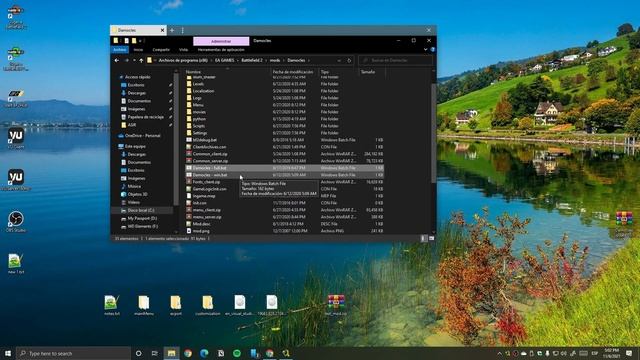
Task: Open Spotify from the taskbar
Action: [237, 353]
